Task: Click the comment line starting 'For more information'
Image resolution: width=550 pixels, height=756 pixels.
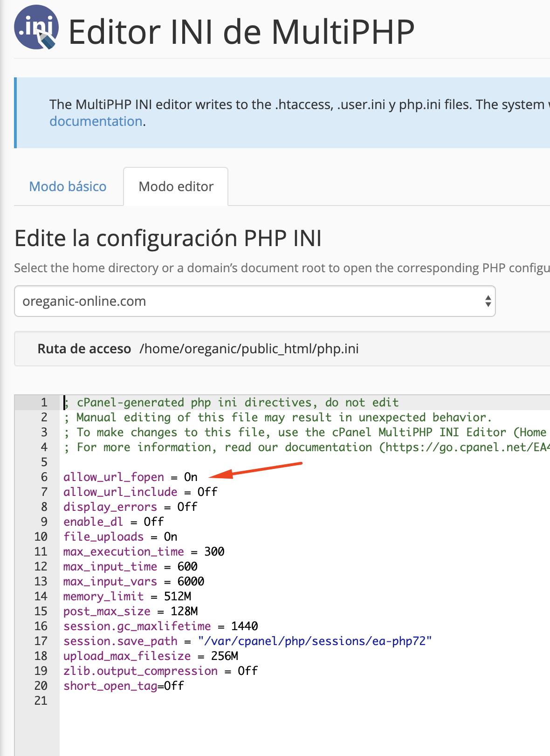Action: (x=307, y=447)
